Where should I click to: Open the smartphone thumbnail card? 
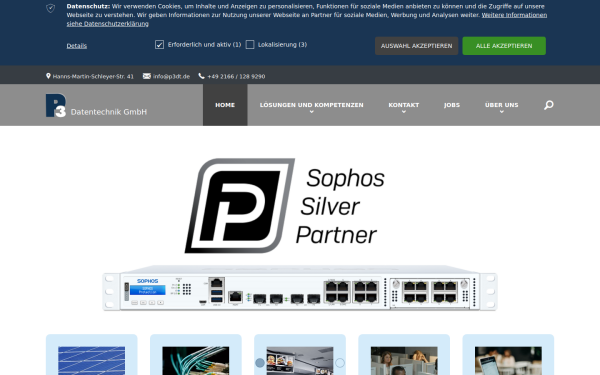point(508,360)
